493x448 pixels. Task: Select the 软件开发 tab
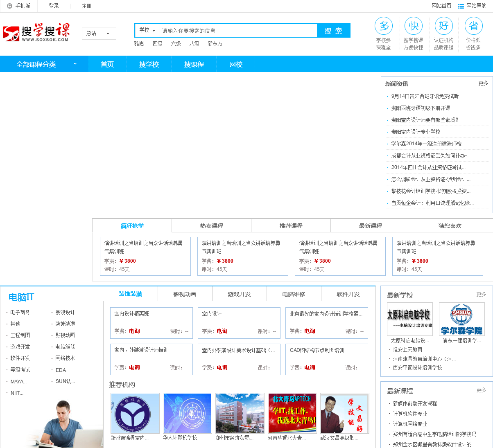(348, 294)
